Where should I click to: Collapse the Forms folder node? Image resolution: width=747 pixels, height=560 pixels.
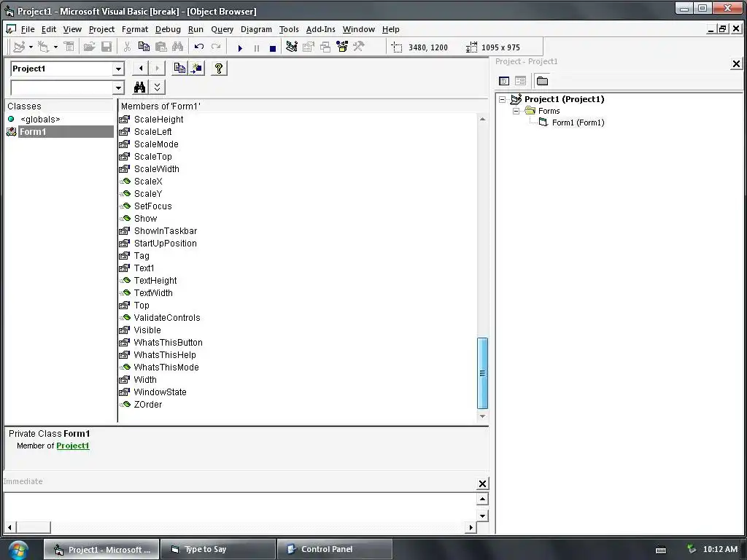click(516, 111)
